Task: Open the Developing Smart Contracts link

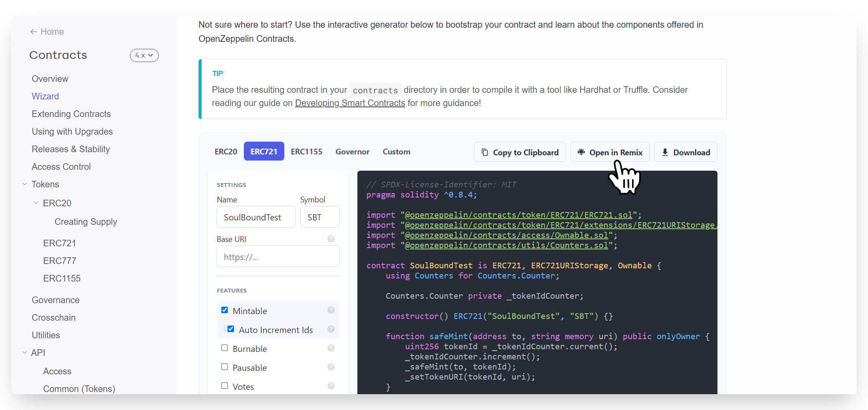Action: pos(350,103)
